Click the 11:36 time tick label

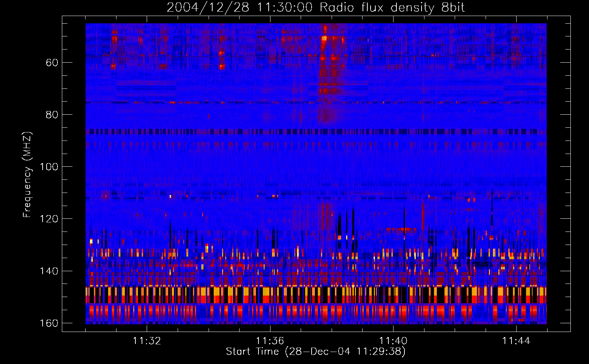pyautogui.click(x=270, y=341)
